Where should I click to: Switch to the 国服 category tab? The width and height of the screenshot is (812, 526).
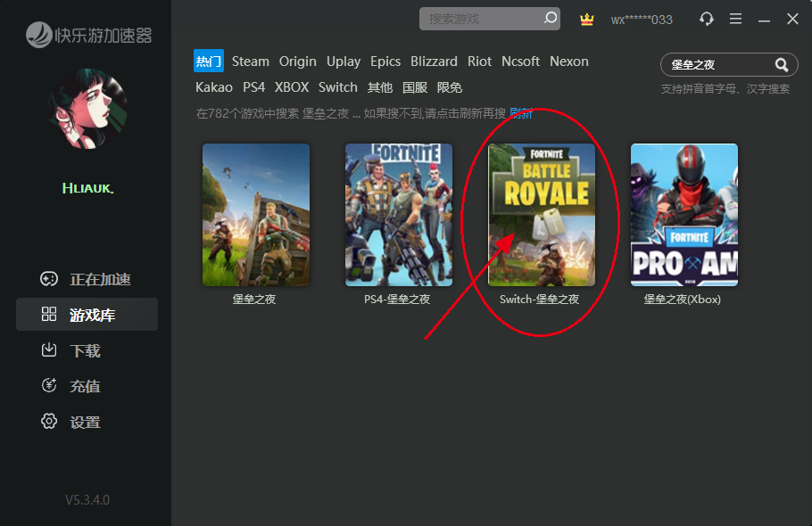click(x=415, y=87)
